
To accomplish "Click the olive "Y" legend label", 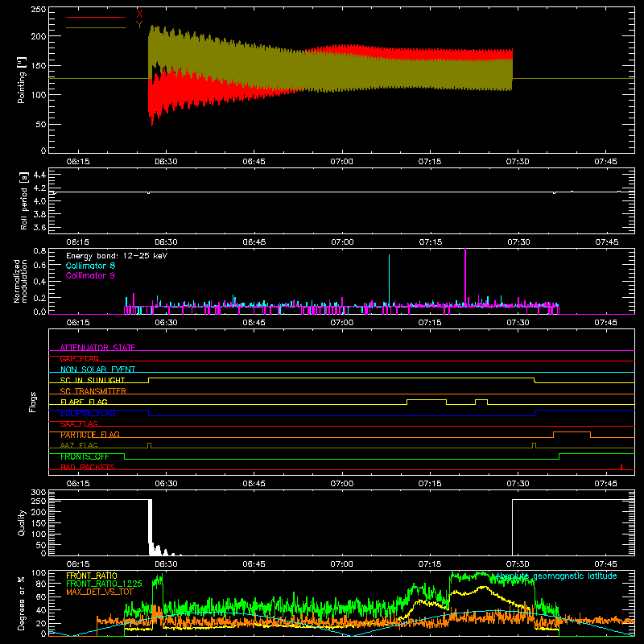I will point(139,25).
